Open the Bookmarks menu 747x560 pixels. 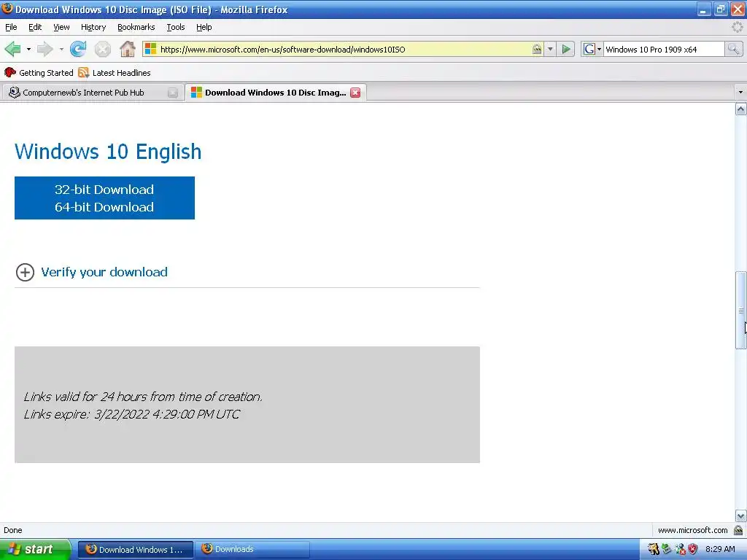[136, 27]
